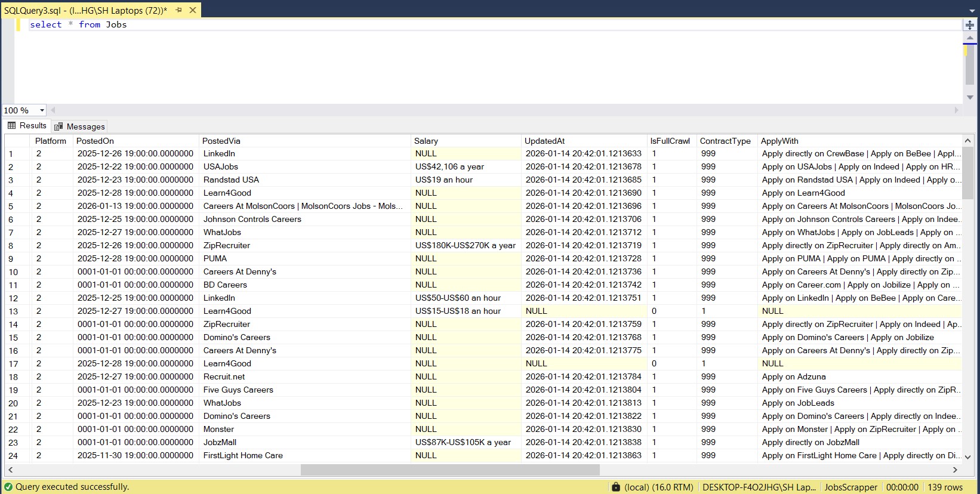Switch to the Messages tab
This screenshot has width=980, height=494.
pyautogui.click(x=79, y=126)
